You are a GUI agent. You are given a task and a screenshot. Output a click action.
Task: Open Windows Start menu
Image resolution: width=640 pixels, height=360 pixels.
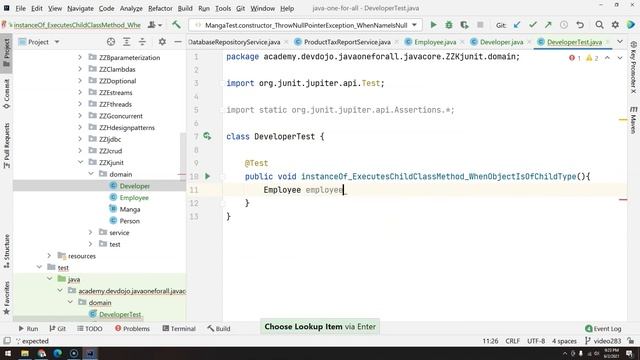[x=8, y=353]
